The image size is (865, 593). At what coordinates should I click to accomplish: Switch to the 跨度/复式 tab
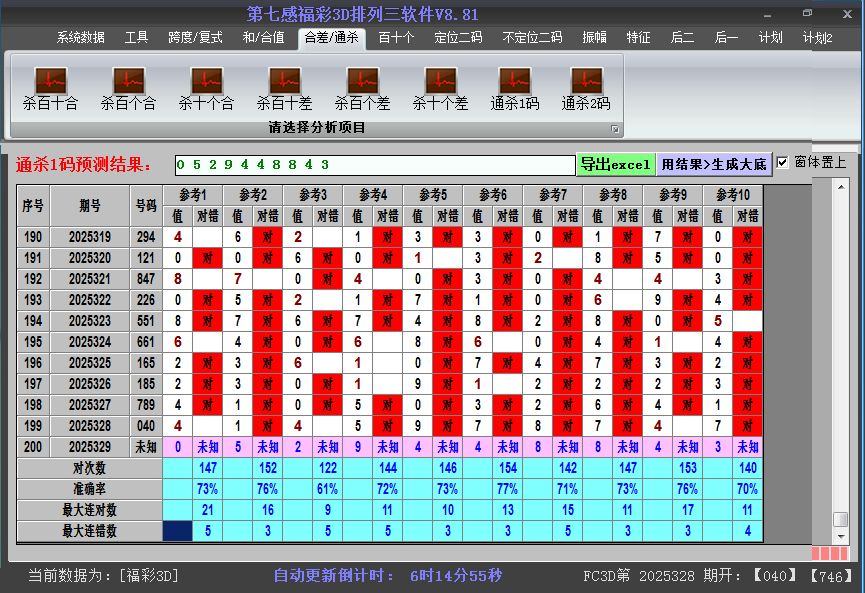pos(195,38)
